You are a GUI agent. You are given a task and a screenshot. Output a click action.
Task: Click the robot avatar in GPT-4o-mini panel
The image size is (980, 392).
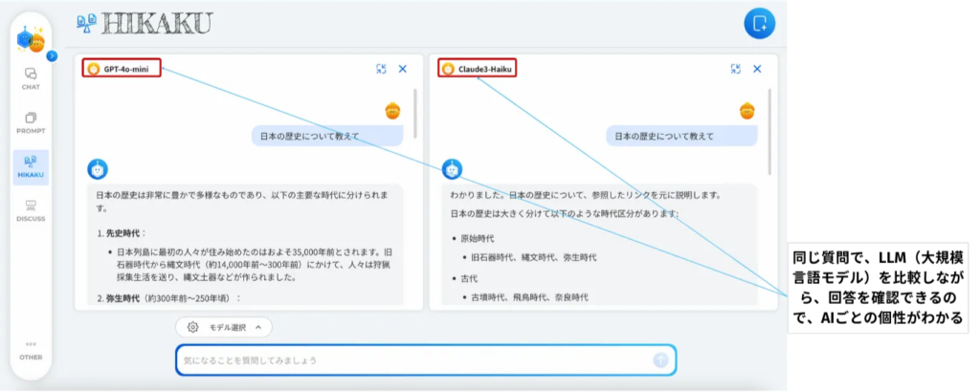[98, 169]
